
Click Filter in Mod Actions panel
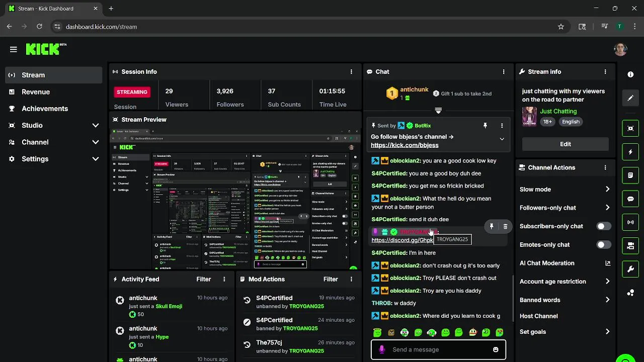click(x=331, y=279)
